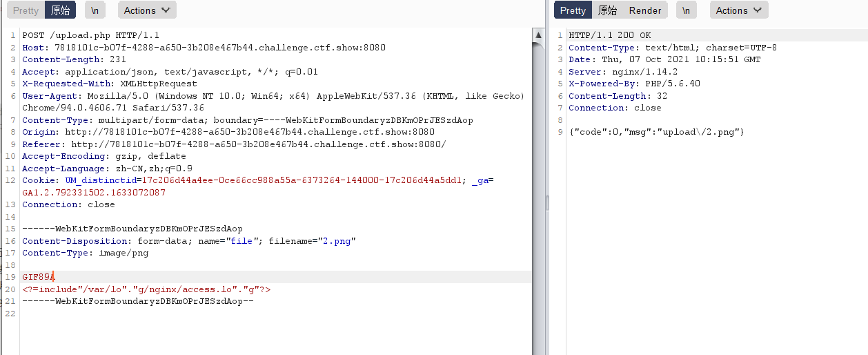The width and height of the screenshot is (868, 355).
Task: Click the GA1.2.792331502 cookie value line
Action: pyautogui.click(x=94, y=193)
